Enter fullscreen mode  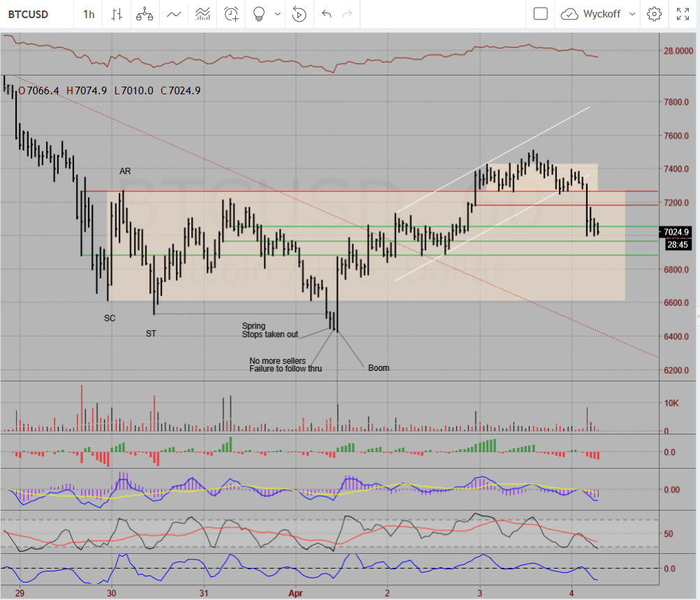pos(683,14)
